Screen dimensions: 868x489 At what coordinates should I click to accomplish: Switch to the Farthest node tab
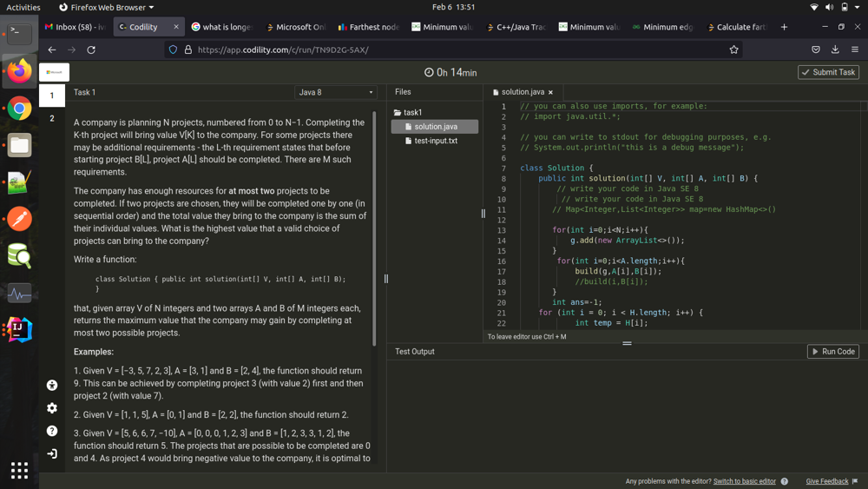[369, 27]
